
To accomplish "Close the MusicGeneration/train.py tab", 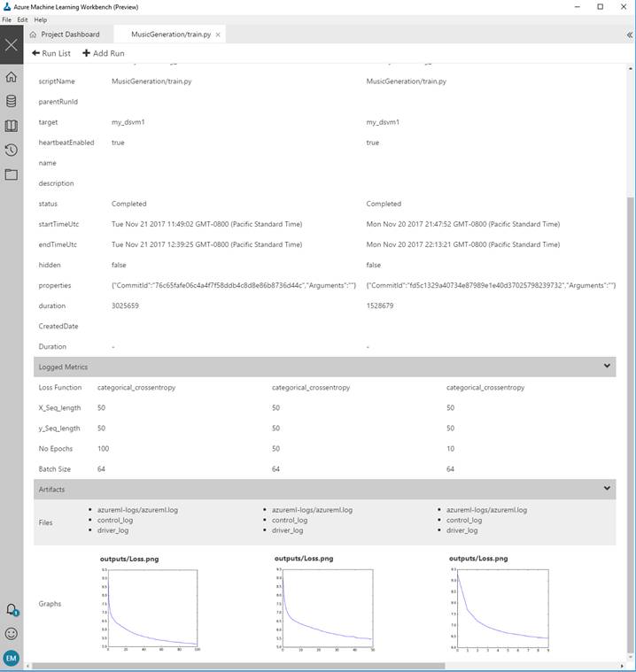I will pyautogui.click(x=218, y=35).
